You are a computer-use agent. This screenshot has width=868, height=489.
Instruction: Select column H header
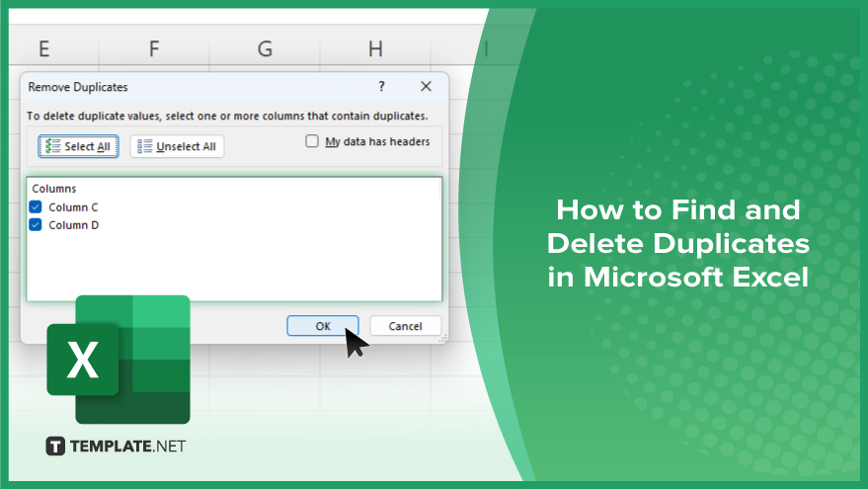click(375, 48)
